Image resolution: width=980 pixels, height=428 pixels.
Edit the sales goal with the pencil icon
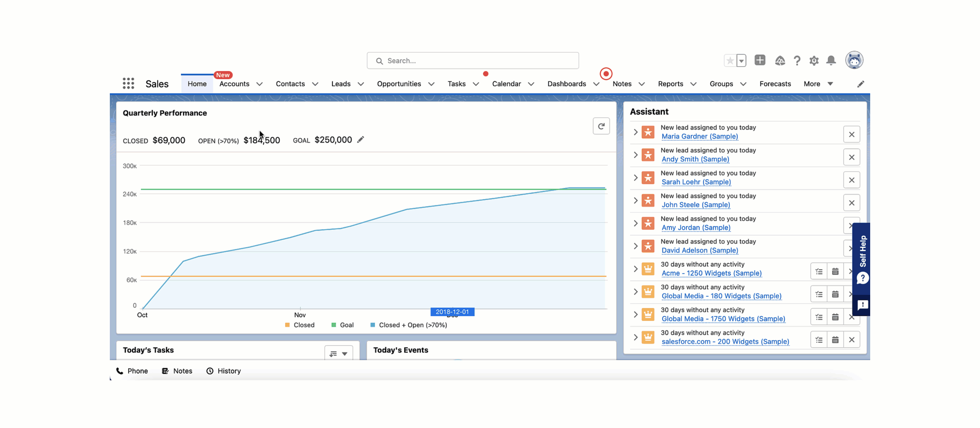[360, 139]
